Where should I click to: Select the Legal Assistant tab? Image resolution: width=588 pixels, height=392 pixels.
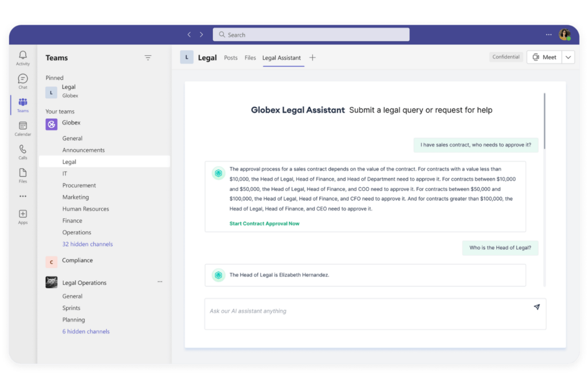281,58
